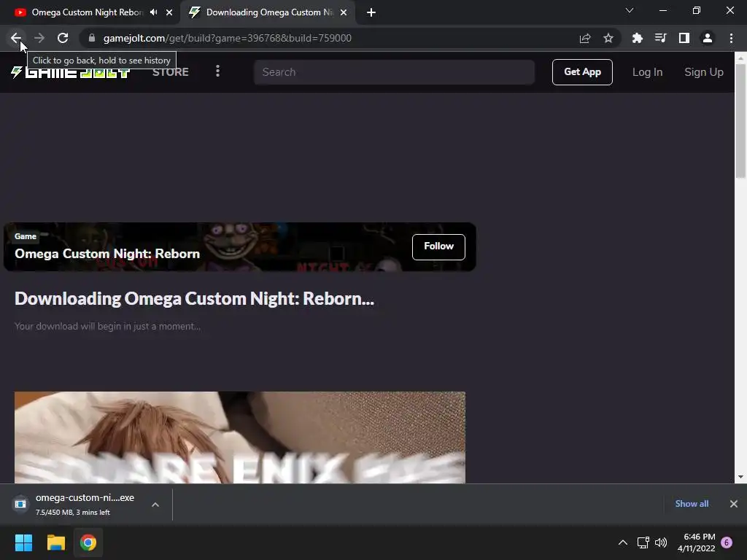Close the Downloading Omega Custom Night tab
This screenshot has width=747, height=560.
click(344, 12)
